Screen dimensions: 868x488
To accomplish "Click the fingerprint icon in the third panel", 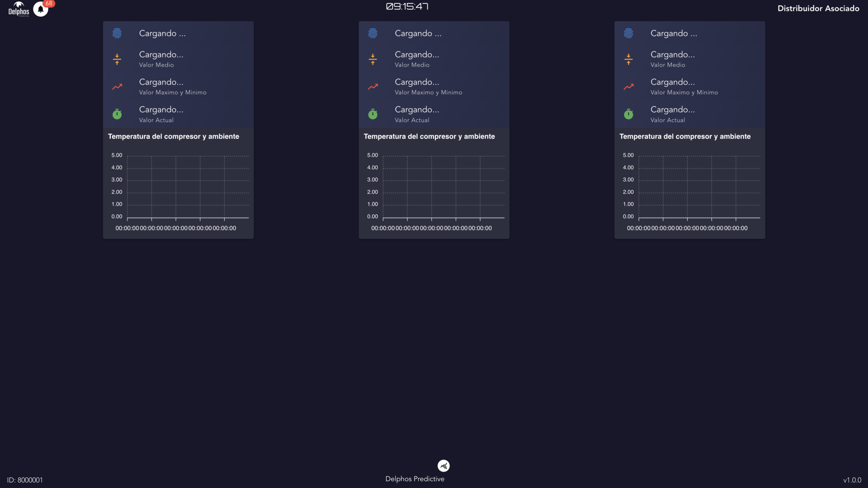I will [628, 33].
